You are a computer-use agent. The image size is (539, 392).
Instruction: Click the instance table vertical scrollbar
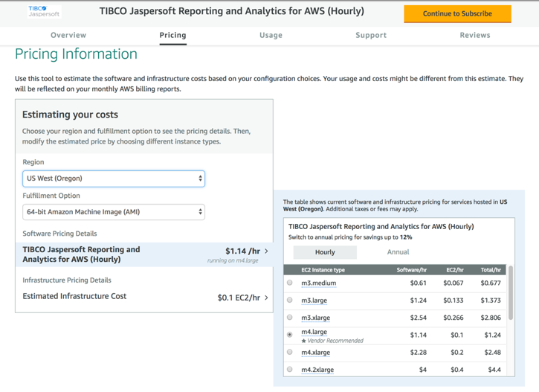[x=511, y=292]
